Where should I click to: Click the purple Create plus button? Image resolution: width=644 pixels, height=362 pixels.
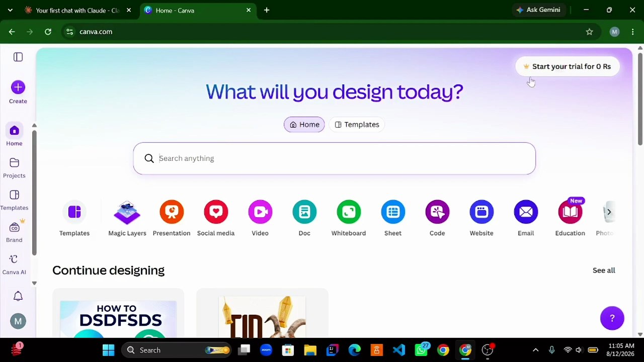pyautogui.click(x=18, y=87)
